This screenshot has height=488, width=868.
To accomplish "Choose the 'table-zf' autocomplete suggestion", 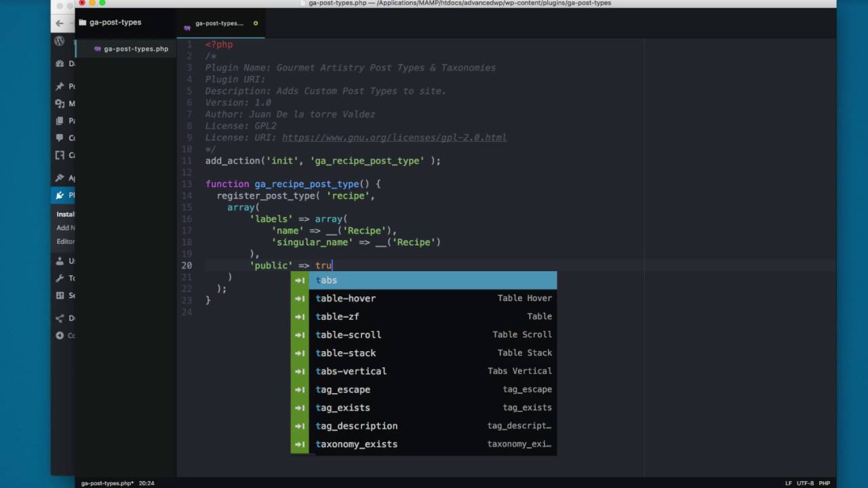I will point(424,317).
